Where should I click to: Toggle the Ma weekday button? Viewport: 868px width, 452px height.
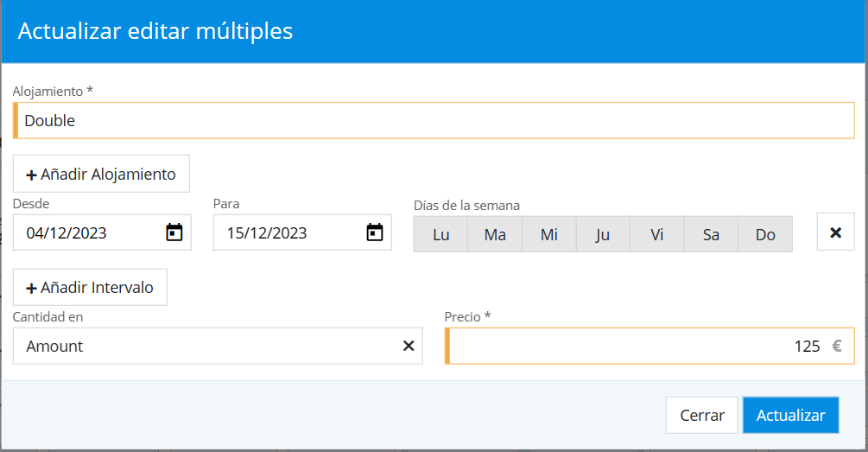pyautogui.click(x=495, y=234)
